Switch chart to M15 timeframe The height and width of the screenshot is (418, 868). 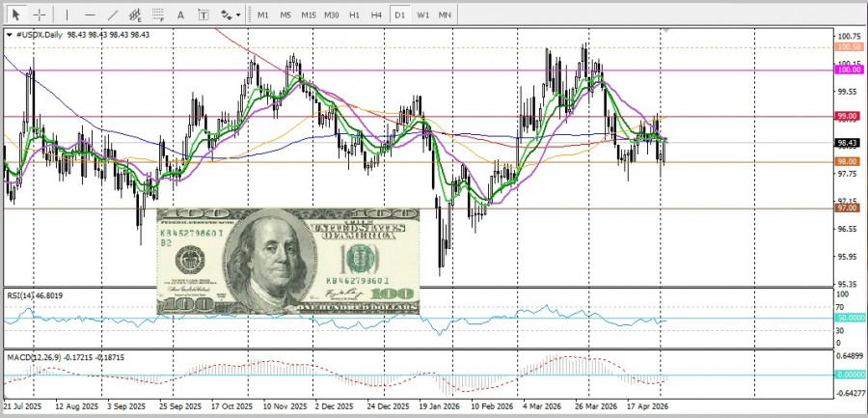click(309, 15)
